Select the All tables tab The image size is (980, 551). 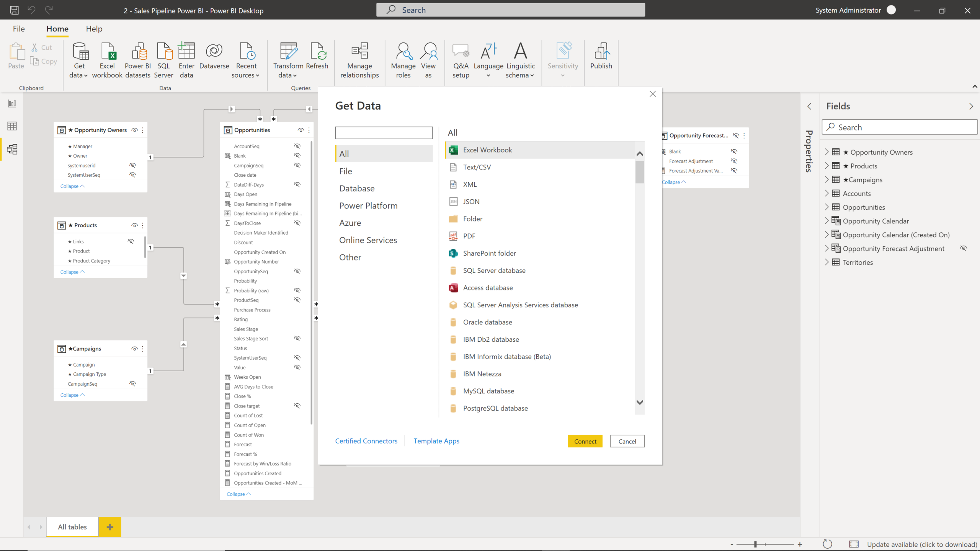72,527
